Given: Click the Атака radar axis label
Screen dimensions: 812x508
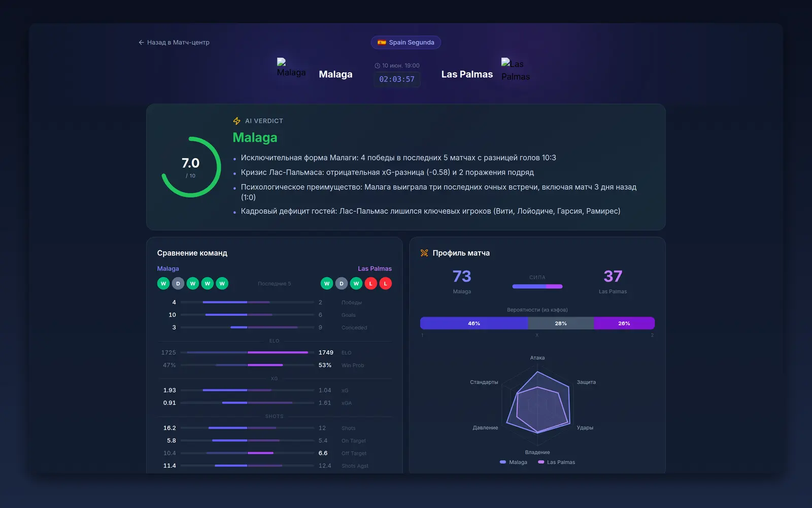Looking at the screenshot, I should [537, 358].
